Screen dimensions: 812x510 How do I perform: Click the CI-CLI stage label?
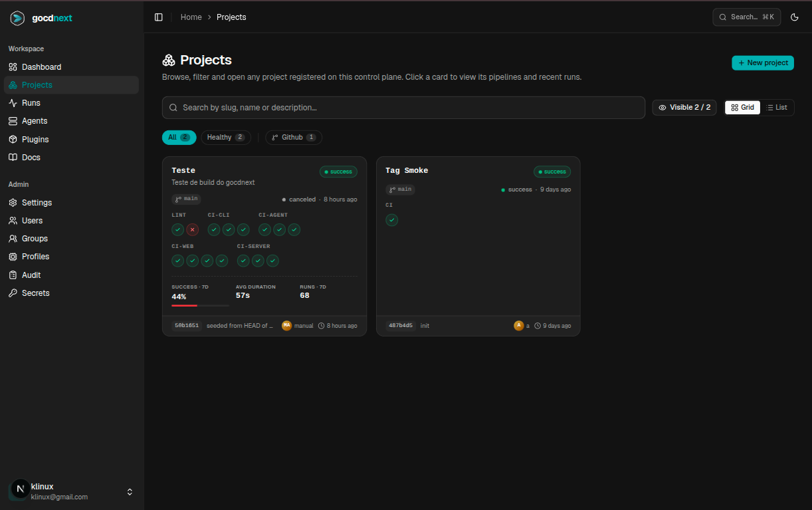[x=219, y=215]
